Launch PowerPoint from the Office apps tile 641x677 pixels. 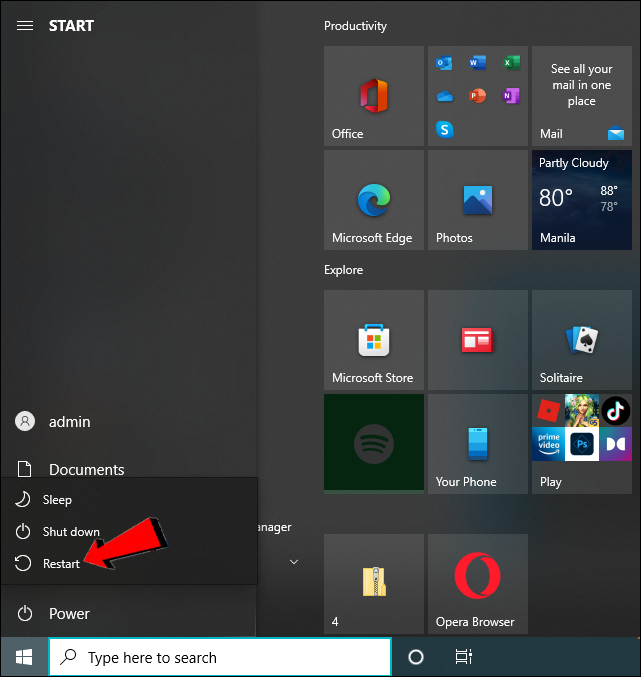478,96
